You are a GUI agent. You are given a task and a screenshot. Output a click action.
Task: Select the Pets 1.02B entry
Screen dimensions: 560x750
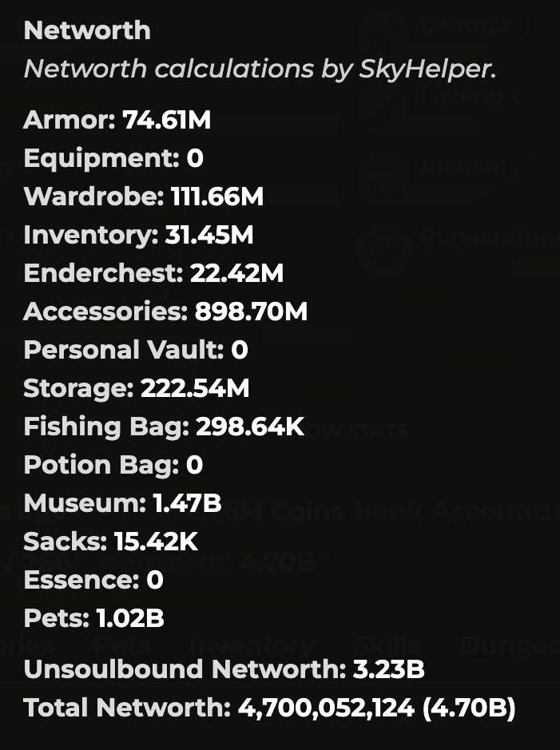[x=93, y=617]
